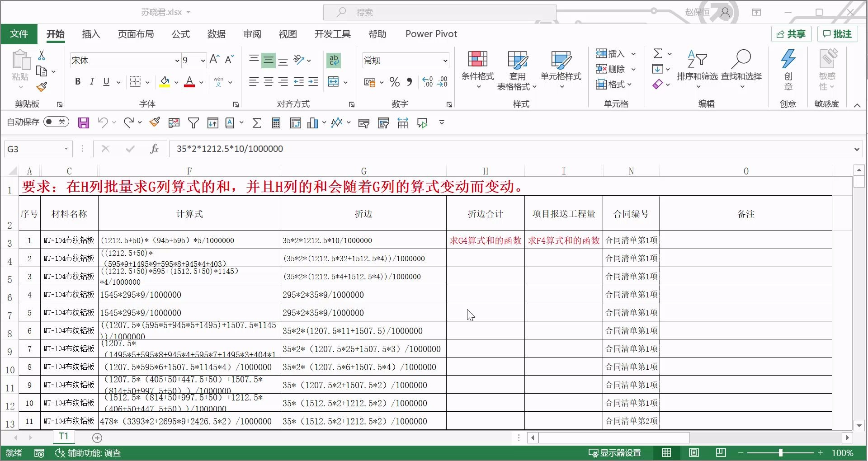Apply the yellow fill color bucket
The image size is (868, 461).
pos(165,82)
